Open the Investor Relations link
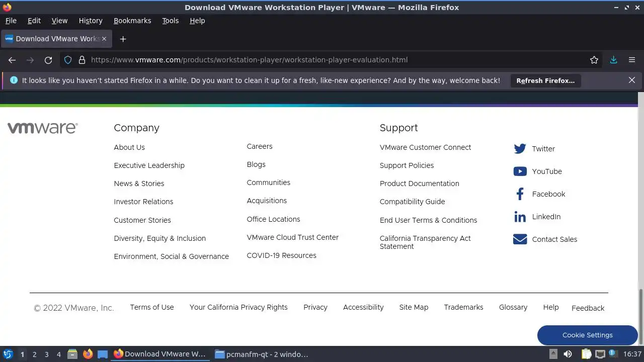Viewport: 644px width, 362px height. click(x=143, y=202)
